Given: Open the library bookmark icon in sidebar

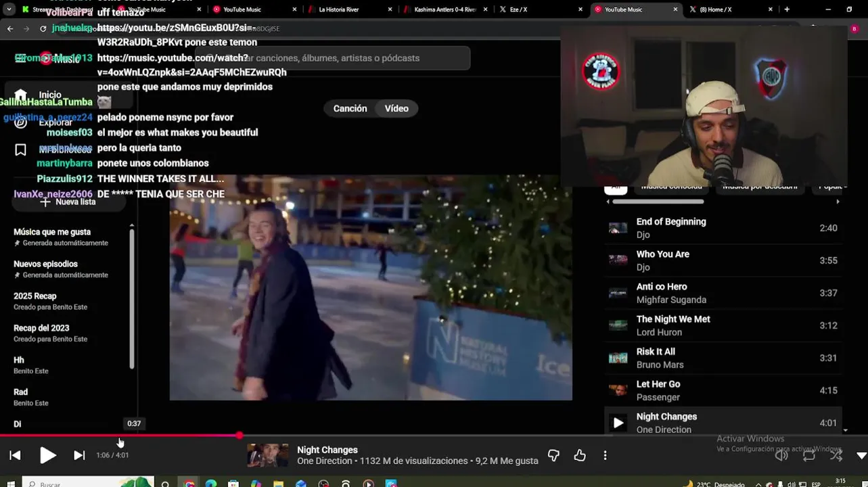Looking at the screenshot, I should pyautogui.click(x=21, y=149).
